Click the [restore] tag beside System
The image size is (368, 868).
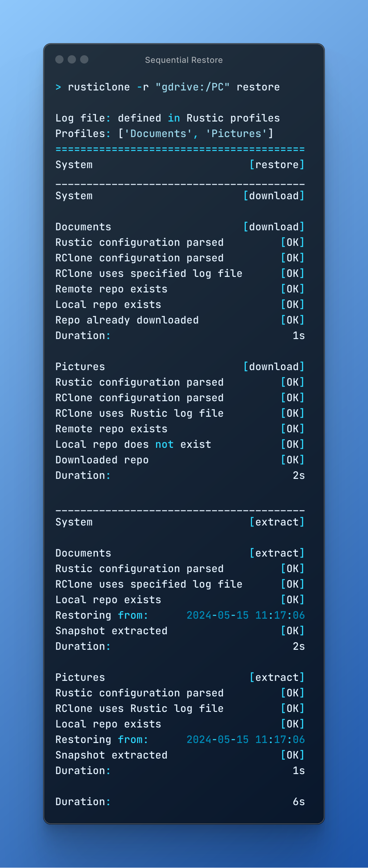tap(277, 165)
